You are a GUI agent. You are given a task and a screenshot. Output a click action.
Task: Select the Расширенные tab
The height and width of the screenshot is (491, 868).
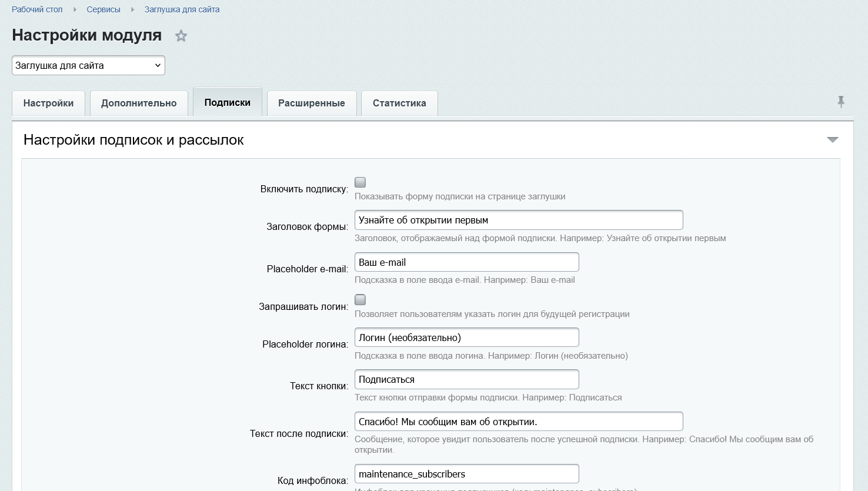pyautogui.click(x=312, y=103)
